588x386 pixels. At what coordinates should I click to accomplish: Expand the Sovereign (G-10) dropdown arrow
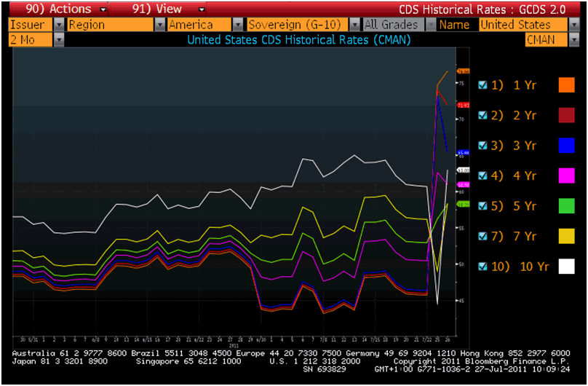pyautogui.click(x=354, y=25)
